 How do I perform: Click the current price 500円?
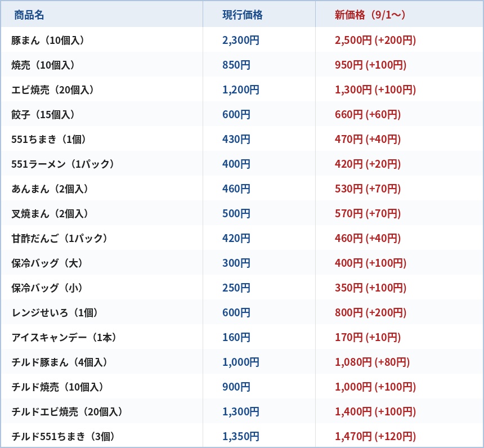pyautogui.click(x=236, y=213)
